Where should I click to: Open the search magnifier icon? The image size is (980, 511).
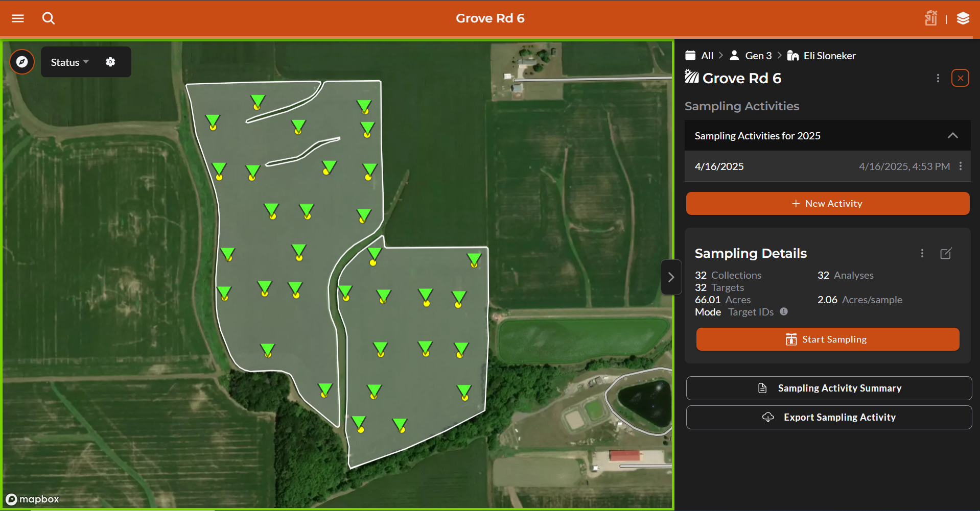tap(49, 18)
